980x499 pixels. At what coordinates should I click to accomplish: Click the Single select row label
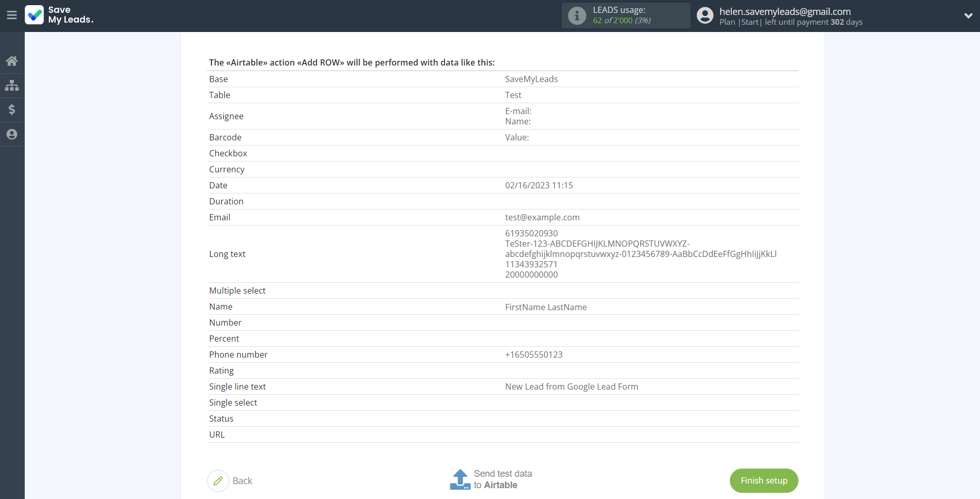coord(233,403)
